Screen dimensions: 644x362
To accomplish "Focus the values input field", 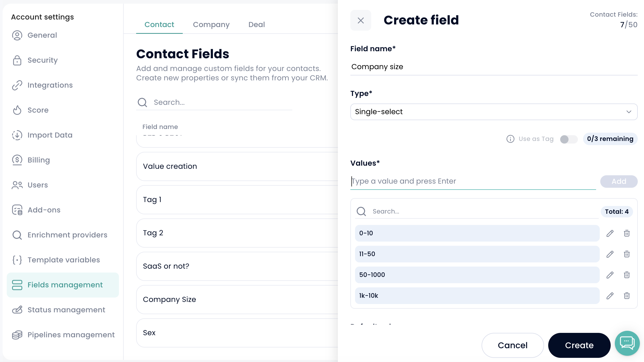I will [x=473, y=181].
